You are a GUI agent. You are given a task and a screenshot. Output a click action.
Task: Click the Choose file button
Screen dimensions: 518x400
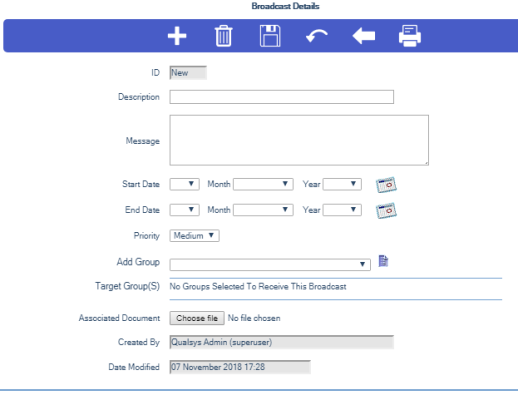click(197, 318)
